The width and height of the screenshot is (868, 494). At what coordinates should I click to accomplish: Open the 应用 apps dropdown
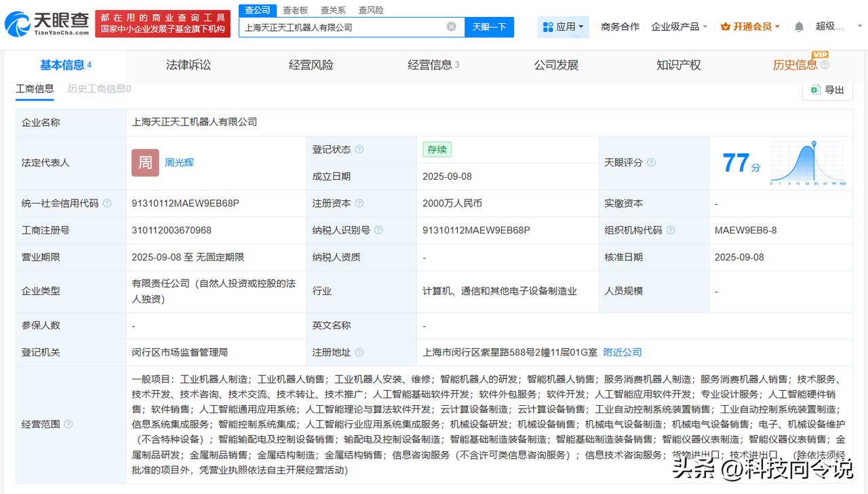[564, 26]
